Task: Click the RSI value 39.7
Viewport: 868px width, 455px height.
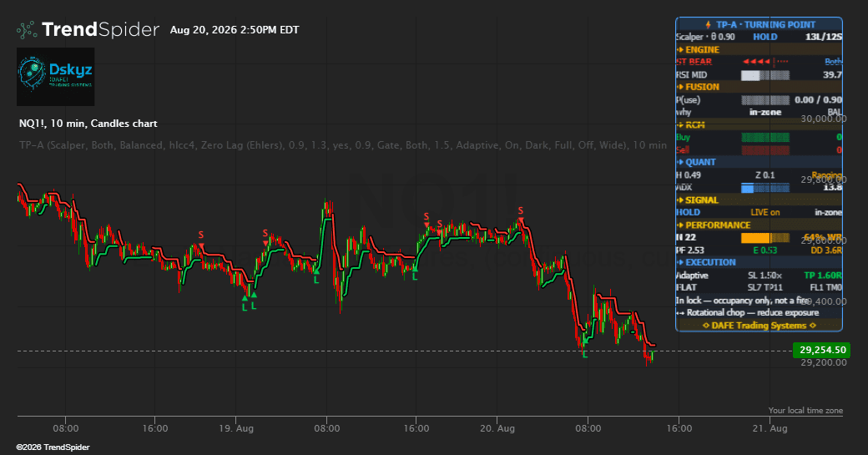Action: coord(832,75)
